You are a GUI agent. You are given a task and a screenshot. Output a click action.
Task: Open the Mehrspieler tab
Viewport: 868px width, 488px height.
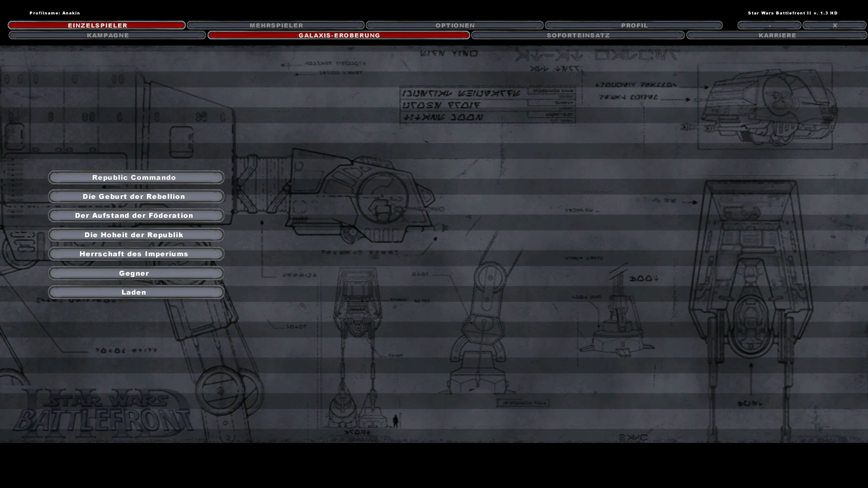tap(276, 25)
